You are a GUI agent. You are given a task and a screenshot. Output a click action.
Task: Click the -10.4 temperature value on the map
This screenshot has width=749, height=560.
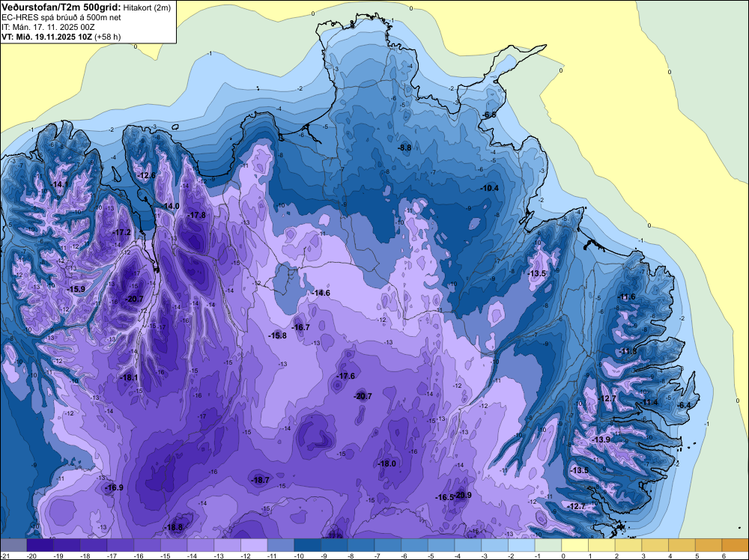pyautogui.click(x=490, y=188)
